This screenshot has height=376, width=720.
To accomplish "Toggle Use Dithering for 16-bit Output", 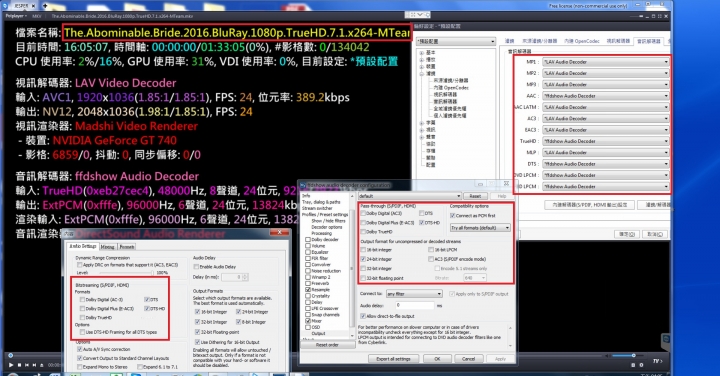I will point(197,342).
